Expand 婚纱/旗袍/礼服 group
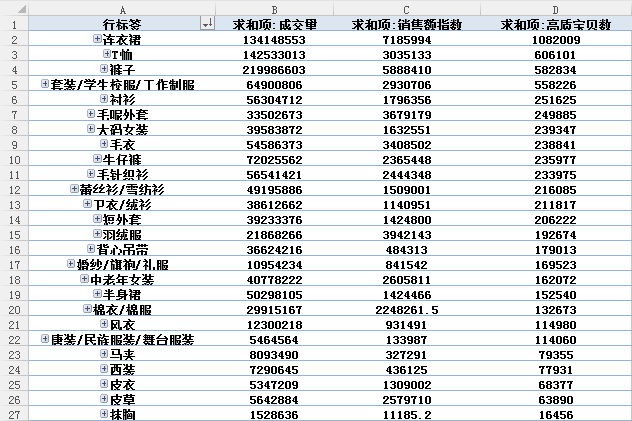Viewport: 632px width, 421px height. coord(70,264)
